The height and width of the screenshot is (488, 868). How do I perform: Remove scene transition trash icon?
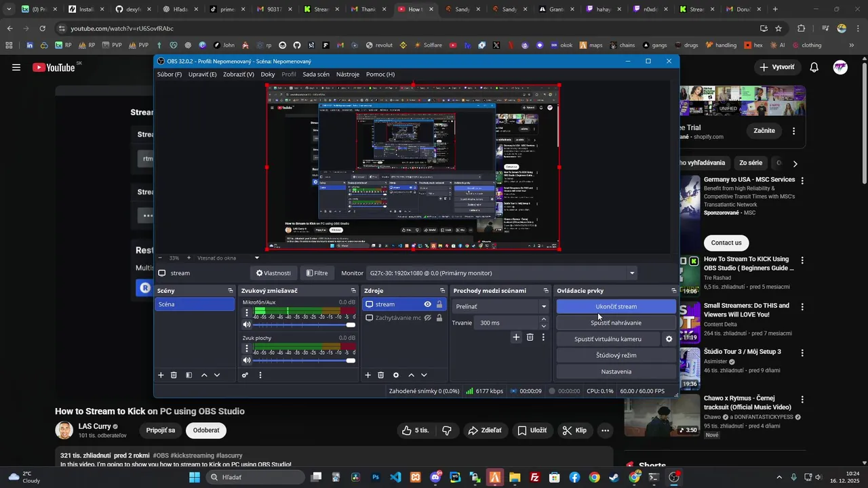530,337
